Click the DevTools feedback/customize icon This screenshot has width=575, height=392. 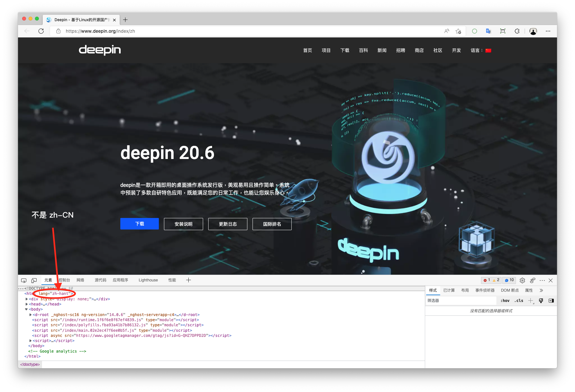[533, 280]
